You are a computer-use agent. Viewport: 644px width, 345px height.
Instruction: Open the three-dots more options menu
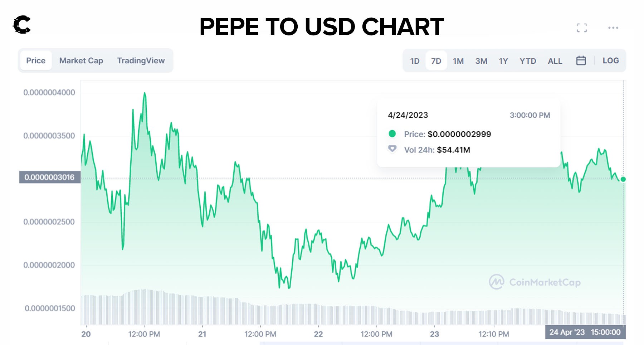click(613, 28)
